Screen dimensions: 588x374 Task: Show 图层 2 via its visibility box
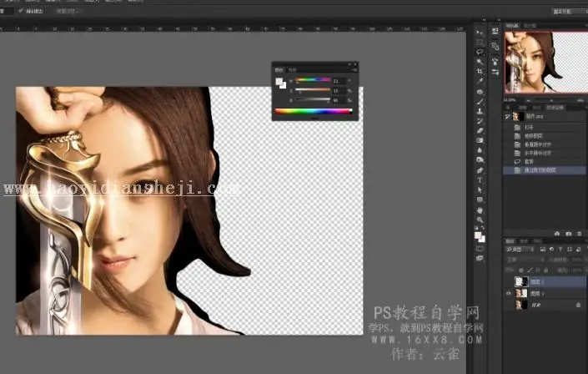[509, 281]
